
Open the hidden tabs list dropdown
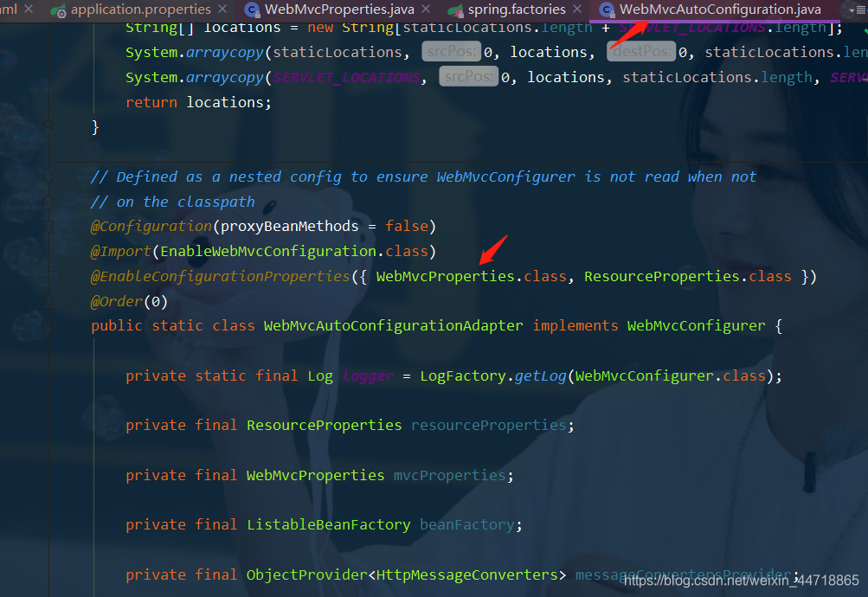click(857, 10)
